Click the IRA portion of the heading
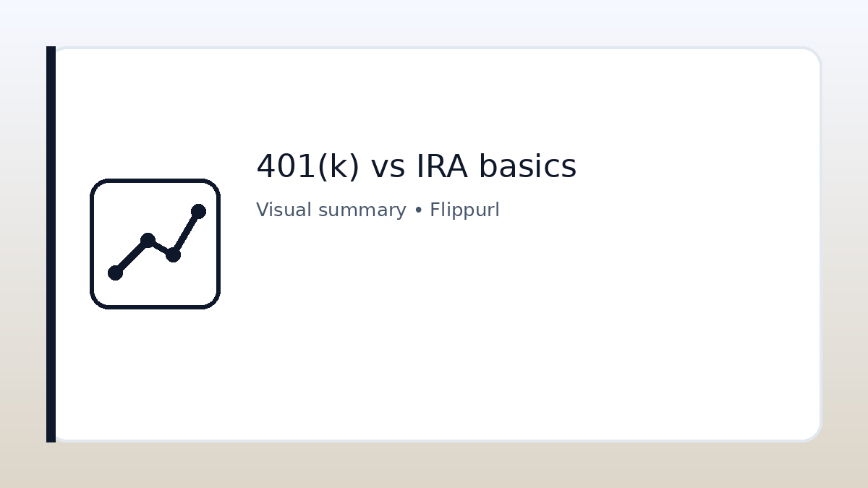 (x=443, y=166)
